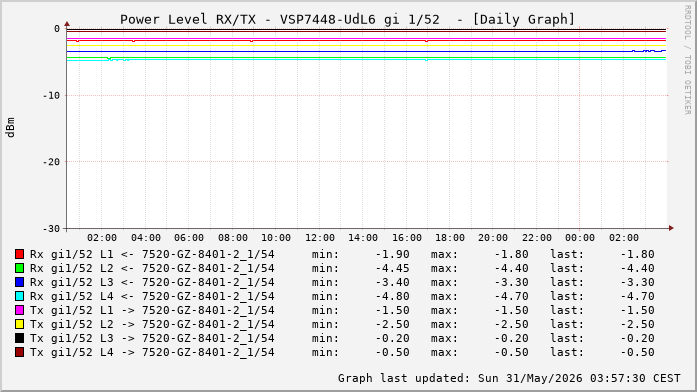Click the Rx L3 min value -3.40
Viewport: 697px width, 392px height.
point(393,282)
